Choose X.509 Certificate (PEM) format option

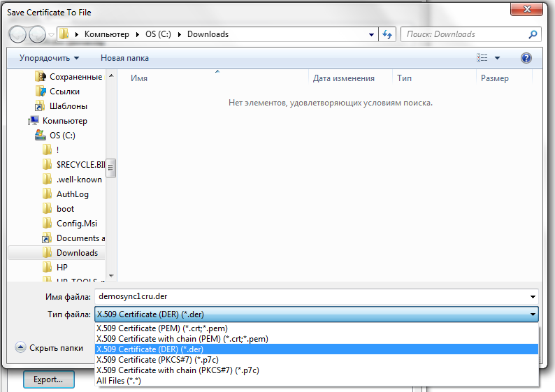pyautogui.click(x=161, y=328)
